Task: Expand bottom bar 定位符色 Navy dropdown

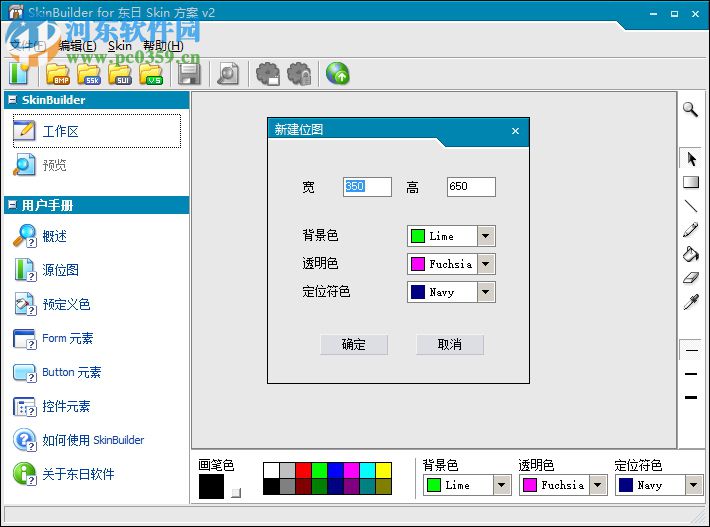Action: [694, 485]
